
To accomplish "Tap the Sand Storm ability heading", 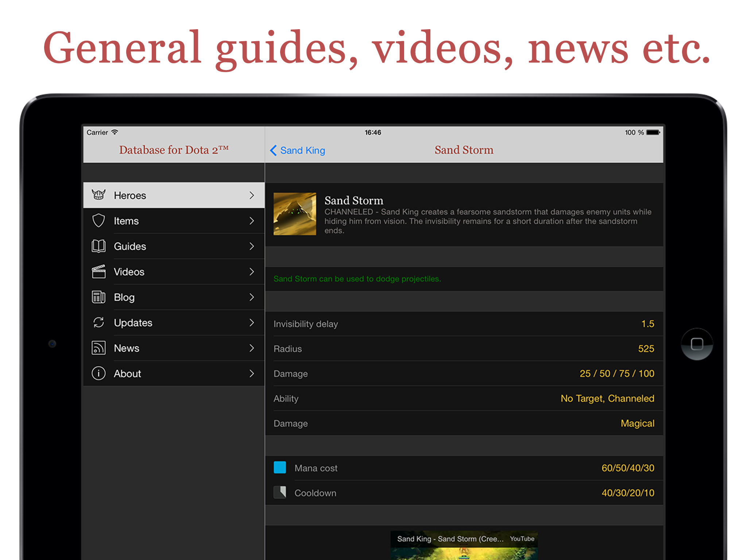I will 354,201.
